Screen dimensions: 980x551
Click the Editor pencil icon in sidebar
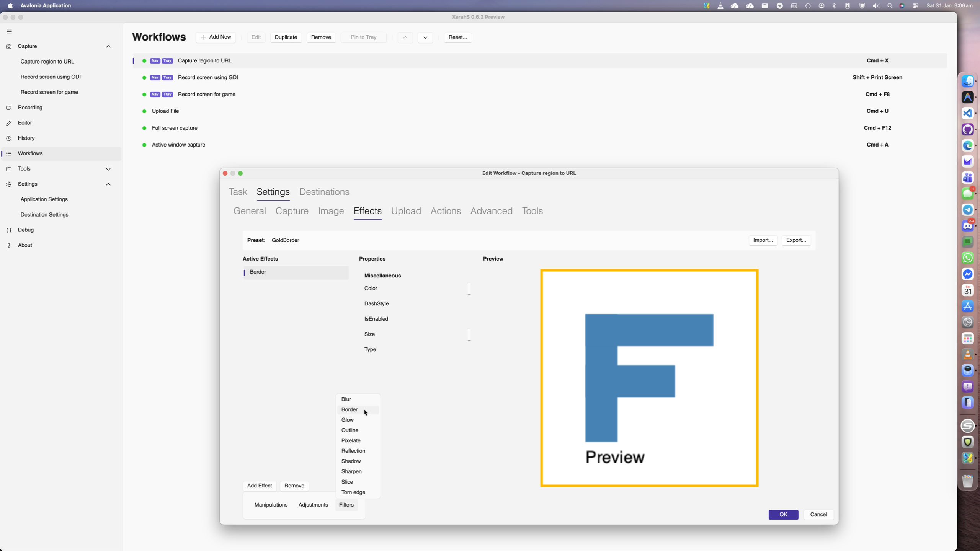click(x=9, y=123)
